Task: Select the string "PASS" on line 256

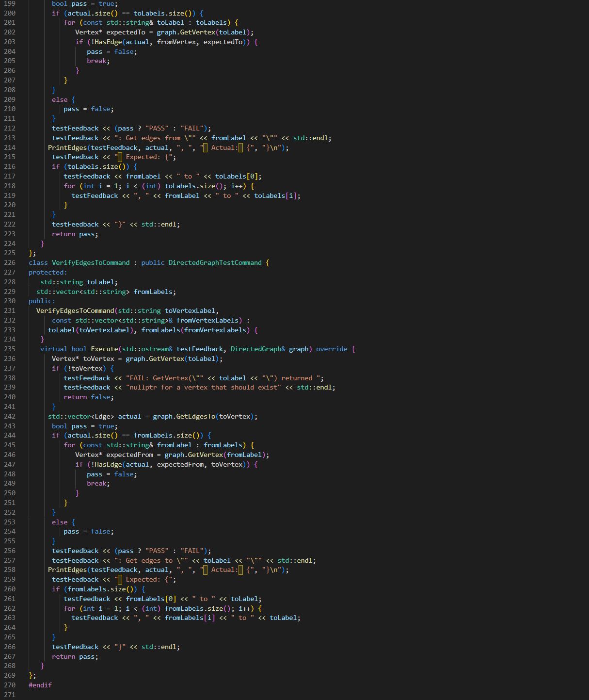Action: click(x=157, y=551)
